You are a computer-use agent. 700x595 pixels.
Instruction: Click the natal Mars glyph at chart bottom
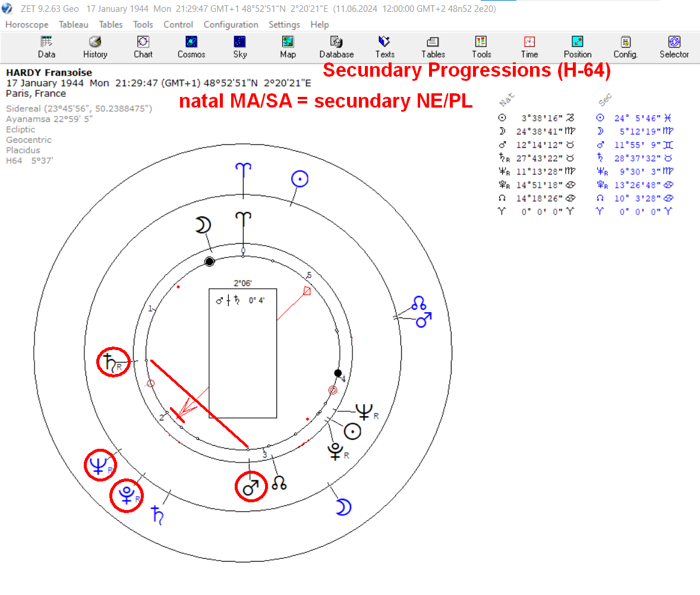[251, 487]
